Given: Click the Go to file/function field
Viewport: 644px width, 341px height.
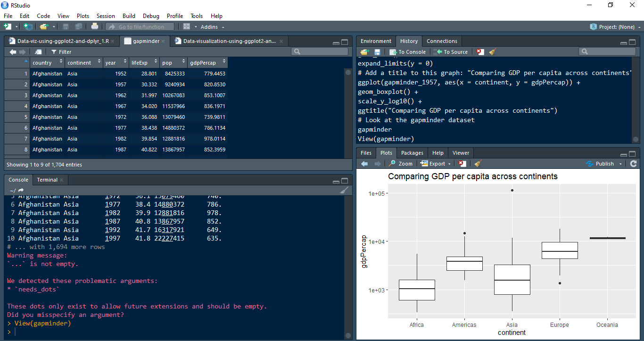Looking at the screenshot, I should 140,27.
